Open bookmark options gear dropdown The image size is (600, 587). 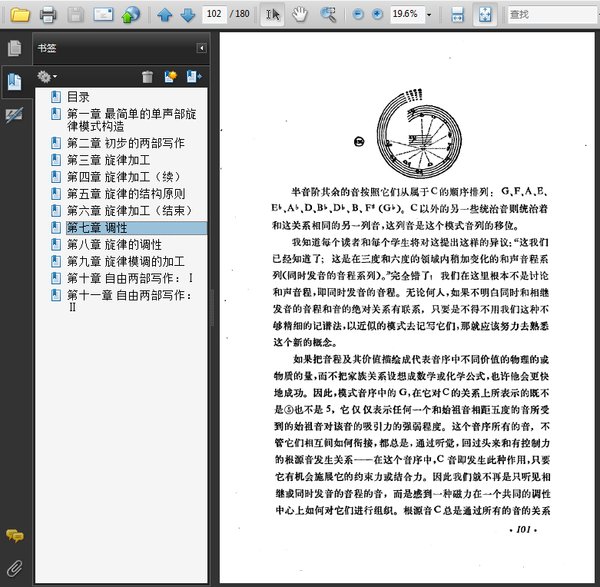pos(46,76)
